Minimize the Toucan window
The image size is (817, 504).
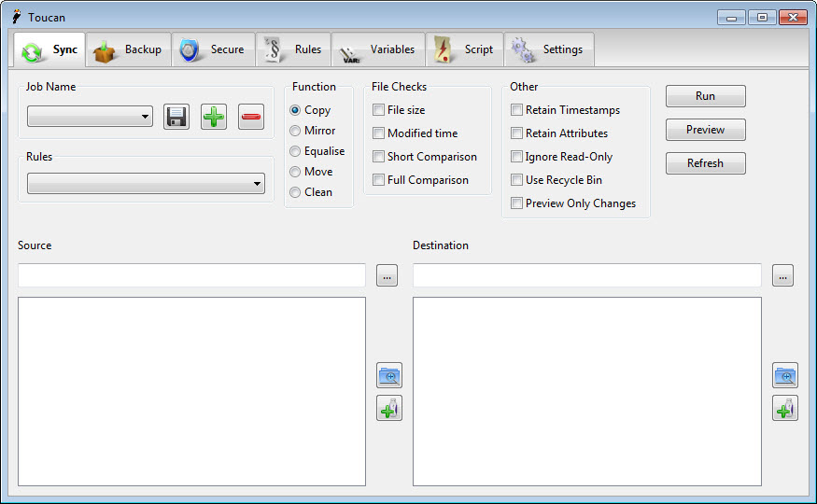(731, 18)
